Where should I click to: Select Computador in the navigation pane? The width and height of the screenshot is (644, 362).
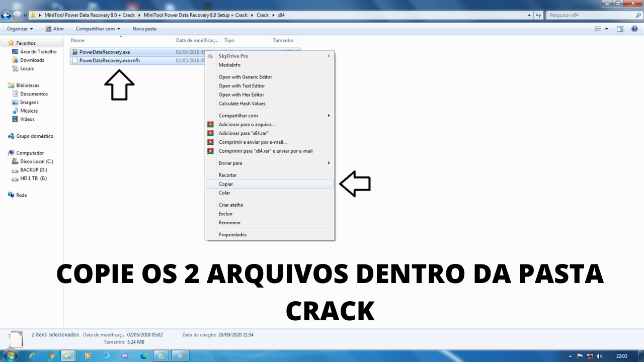click(30, 153)
